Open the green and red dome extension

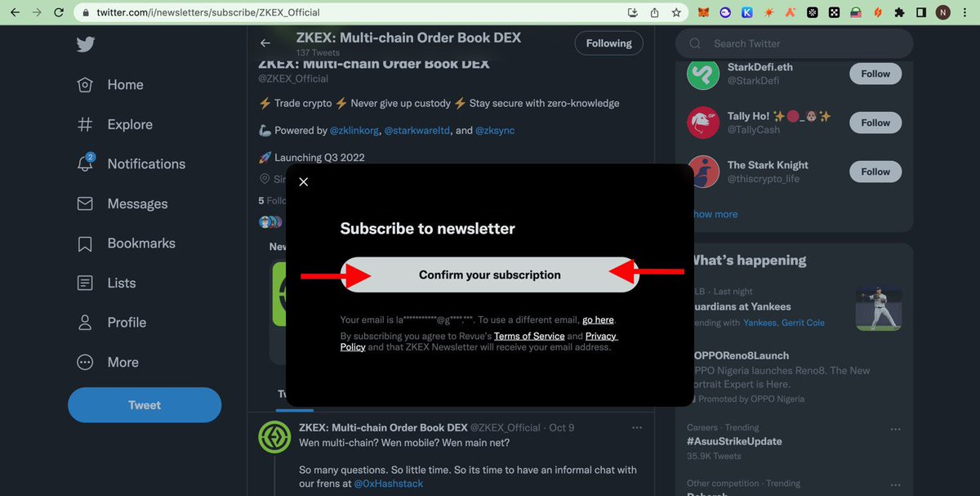pyautogui.click(x=857, y=12)
